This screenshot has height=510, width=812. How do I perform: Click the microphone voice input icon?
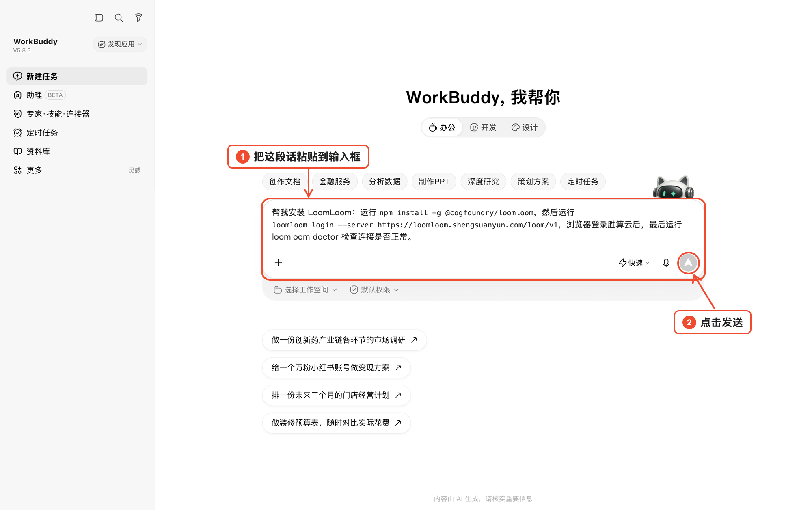coord(666,263)
